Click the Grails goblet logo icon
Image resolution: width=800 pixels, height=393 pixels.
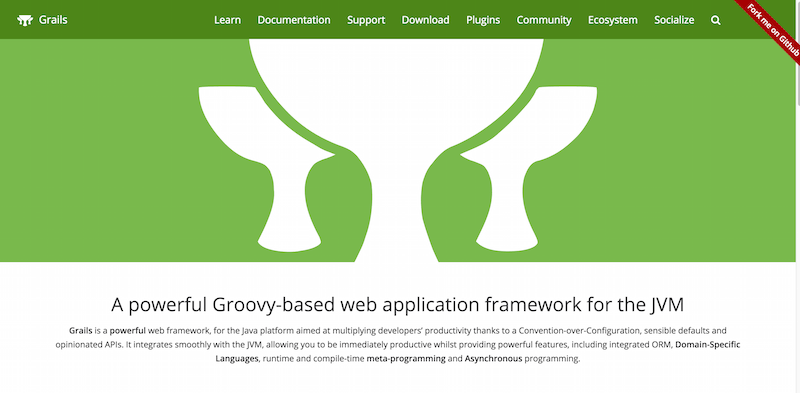click(24, 20)
